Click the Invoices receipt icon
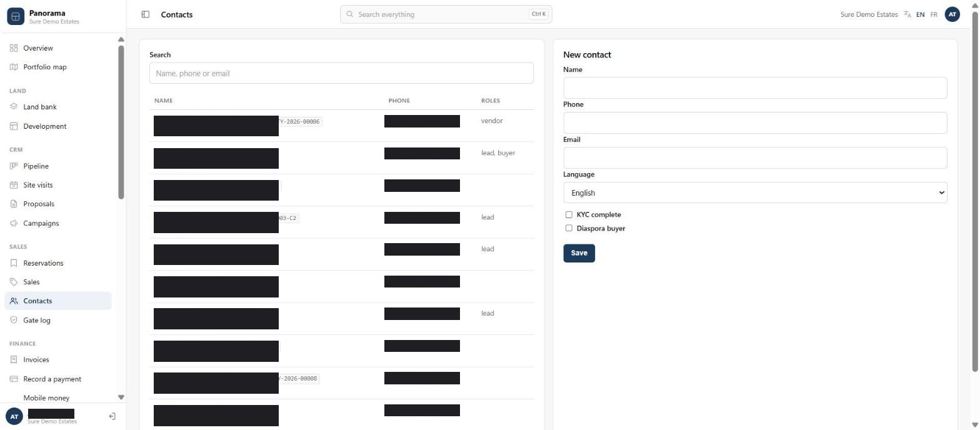Screen dimensions: 980x430 tap(14, 359)
